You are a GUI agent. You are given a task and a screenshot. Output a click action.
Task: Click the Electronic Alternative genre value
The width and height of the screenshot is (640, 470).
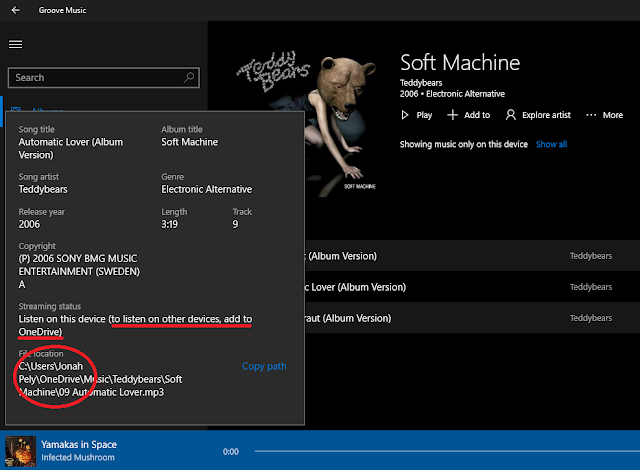[207, 189]
